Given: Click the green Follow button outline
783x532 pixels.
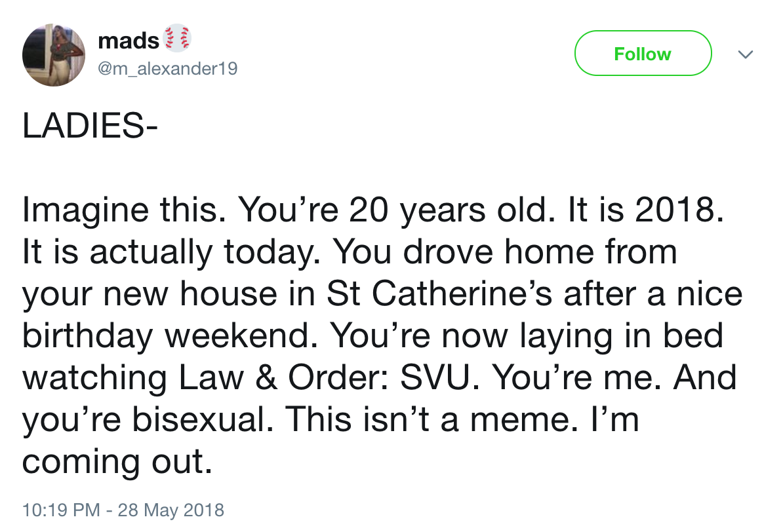Looking at the screenshot, I should [x=643, y=53].
